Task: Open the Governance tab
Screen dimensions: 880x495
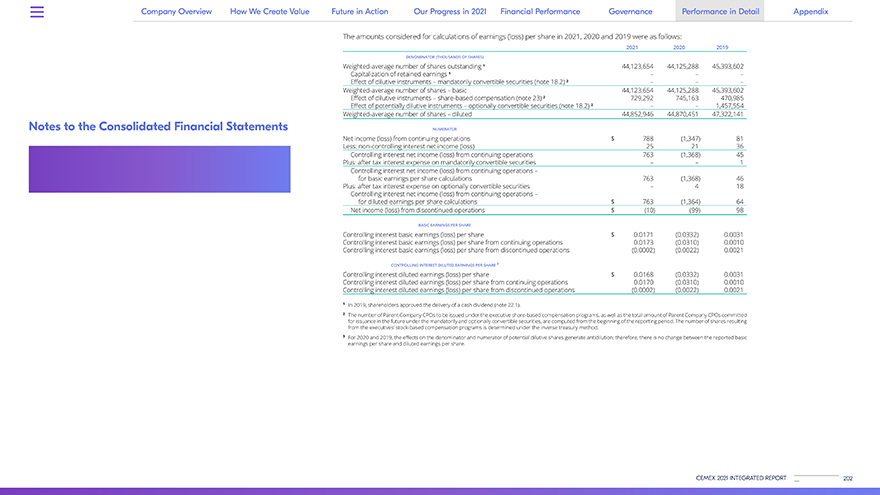Action: (x=630, y=11)
